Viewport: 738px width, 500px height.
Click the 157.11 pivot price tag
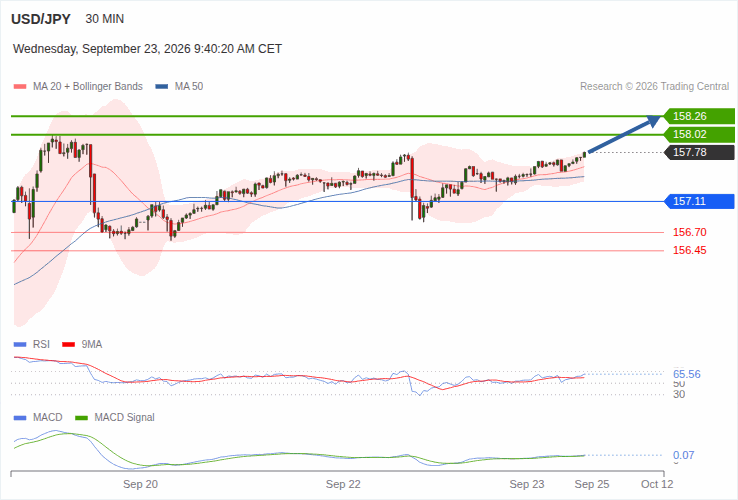coord(699,202)
